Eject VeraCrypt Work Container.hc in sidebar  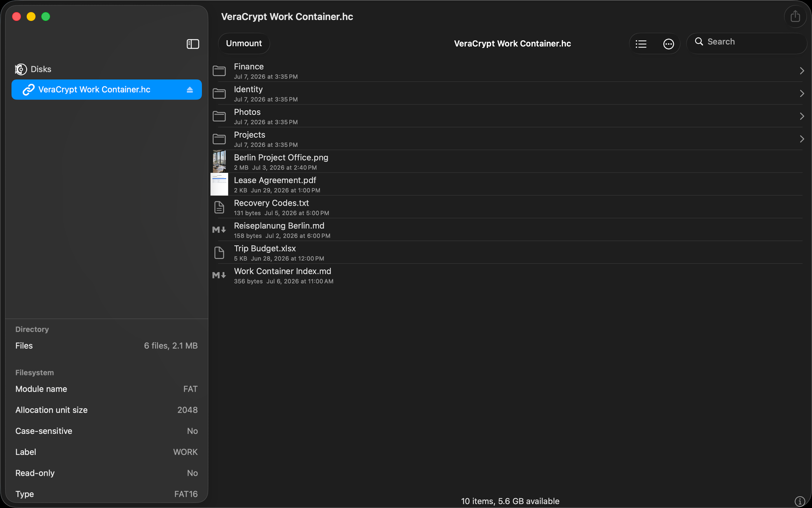click(190, 90)
